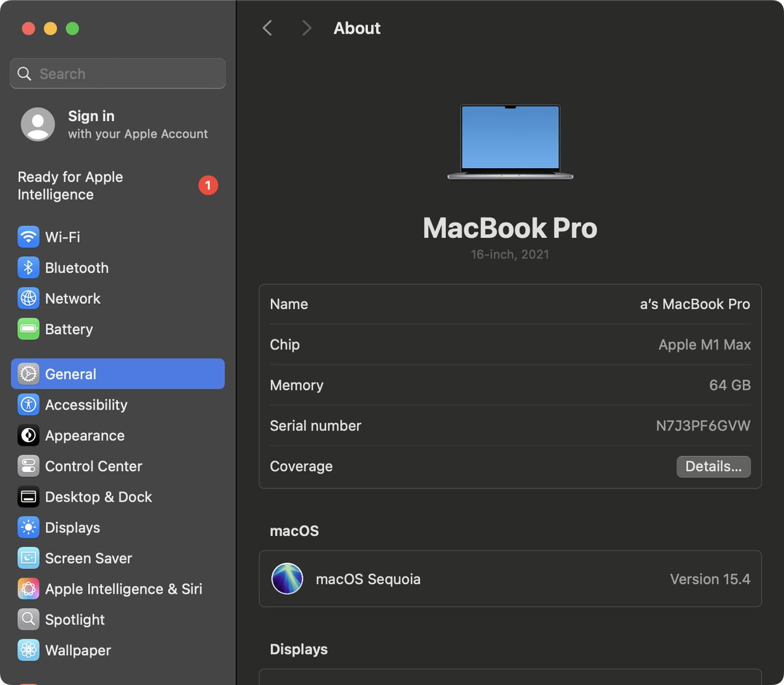Click the Desktop & Dock icon
This screenshot has width=784, height=685.
tap(28, 497)
